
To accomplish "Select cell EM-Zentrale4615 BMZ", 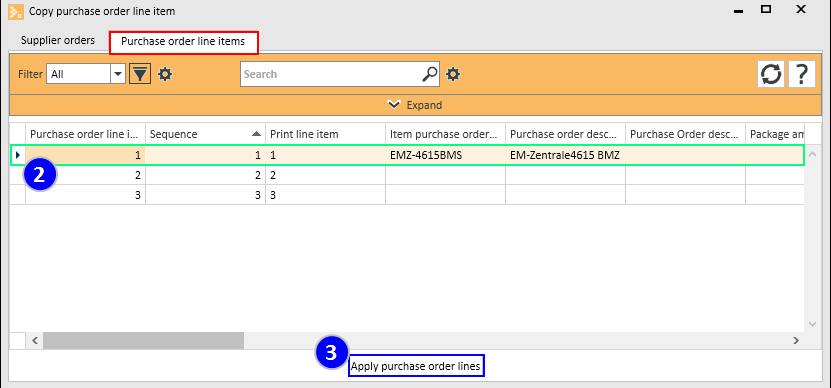I will 565,155.
